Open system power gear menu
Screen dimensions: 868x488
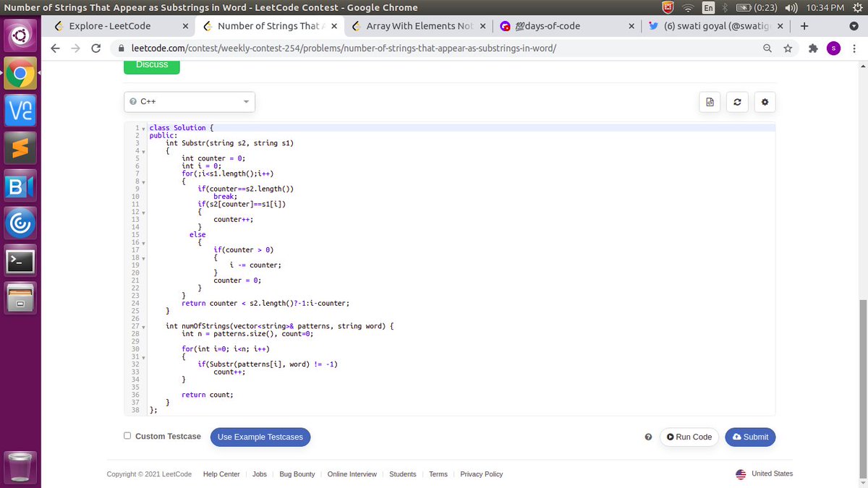click(x=857, y=7)
